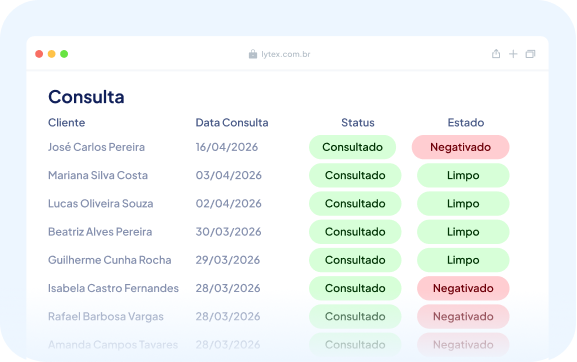Click the Status column header
The image size is (577, 362).
pyautogui.click(x=358, y=123)
